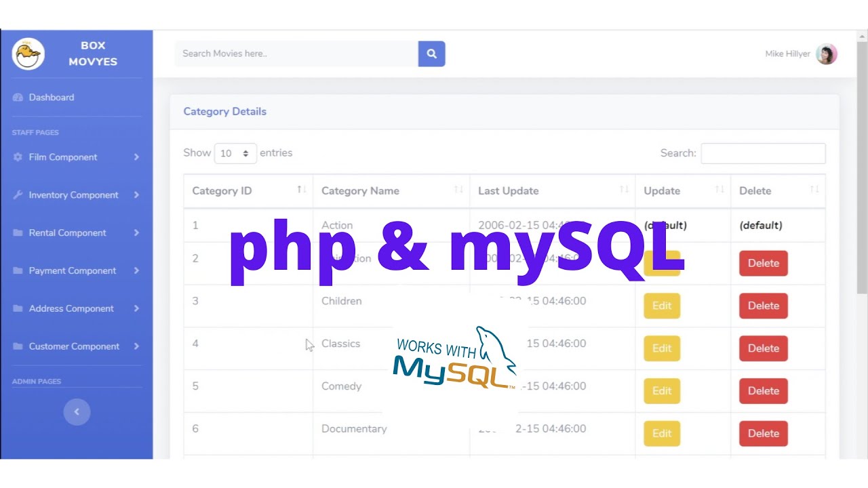
Task: Click the Address Component folder icon
Action: (18, 309)
